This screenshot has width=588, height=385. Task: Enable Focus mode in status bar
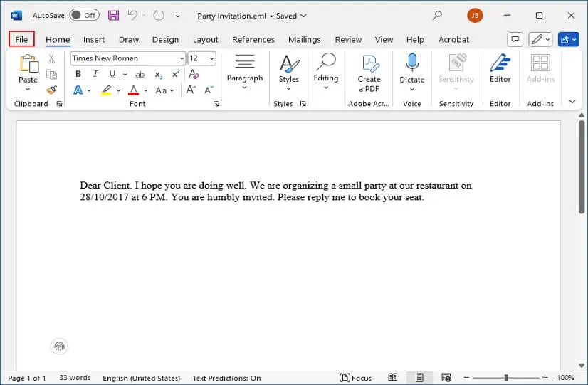pyautogui.click(x=355, y=378)
